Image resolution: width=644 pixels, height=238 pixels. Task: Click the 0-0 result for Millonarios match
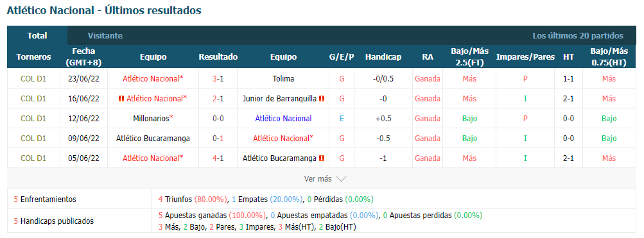[218, 119]
